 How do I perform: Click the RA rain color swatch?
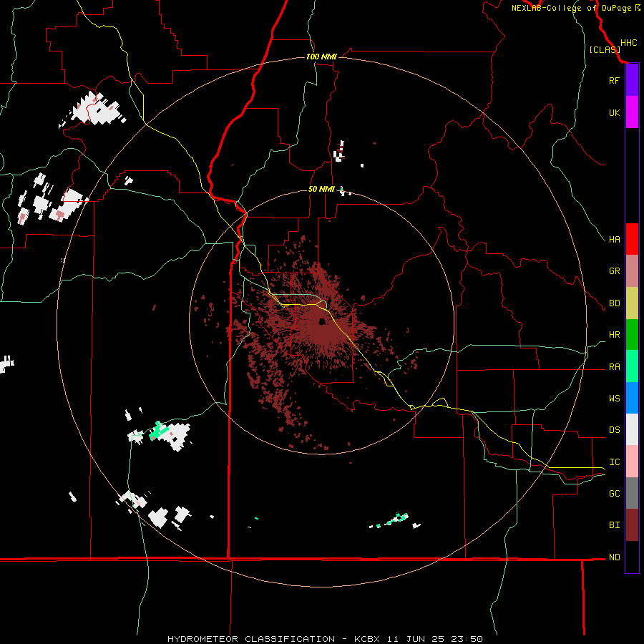632,366
